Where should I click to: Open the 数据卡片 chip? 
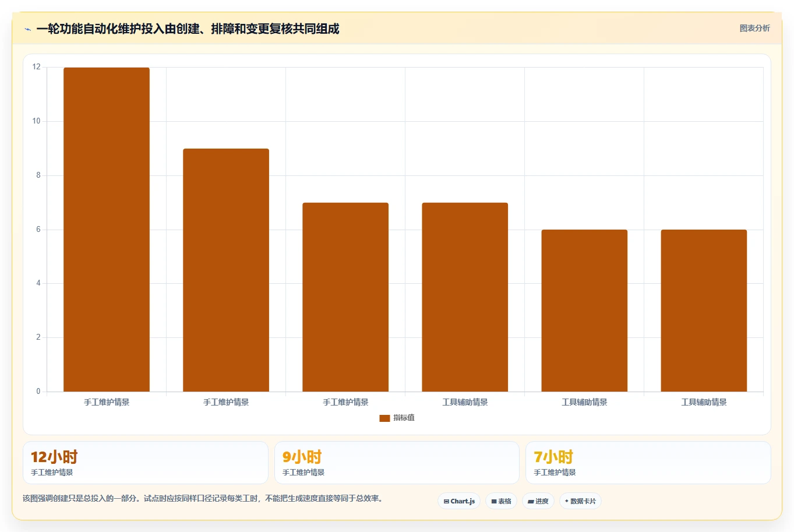(x=580, y=501)
